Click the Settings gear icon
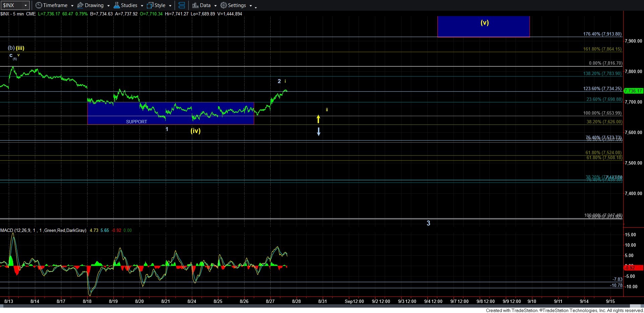 223,5
